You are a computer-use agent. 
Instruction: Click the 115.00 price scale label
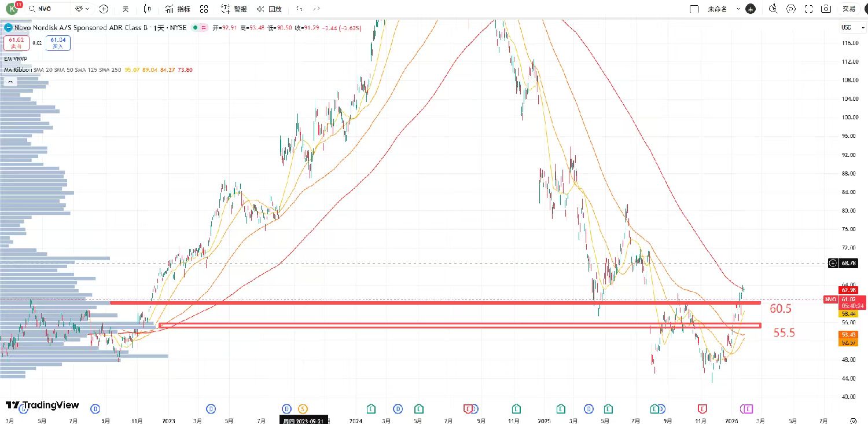(x=849, y=43)
